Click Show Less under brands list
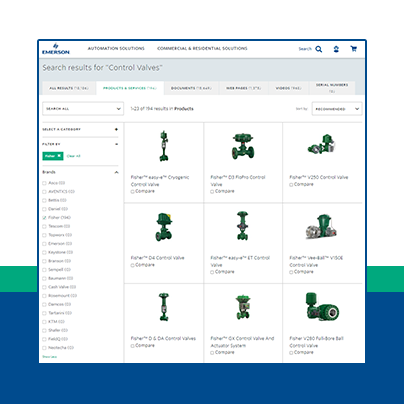This screenshot has width=404, height=404. point(50,357)
